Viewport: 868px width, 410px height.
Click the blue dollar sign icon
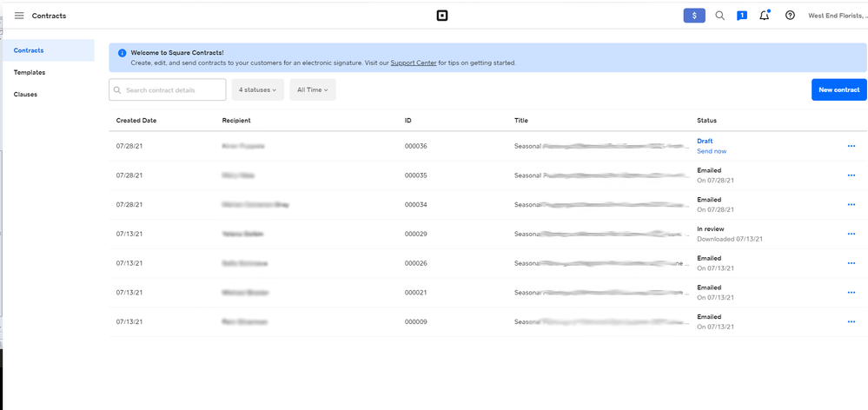point(694,16)
